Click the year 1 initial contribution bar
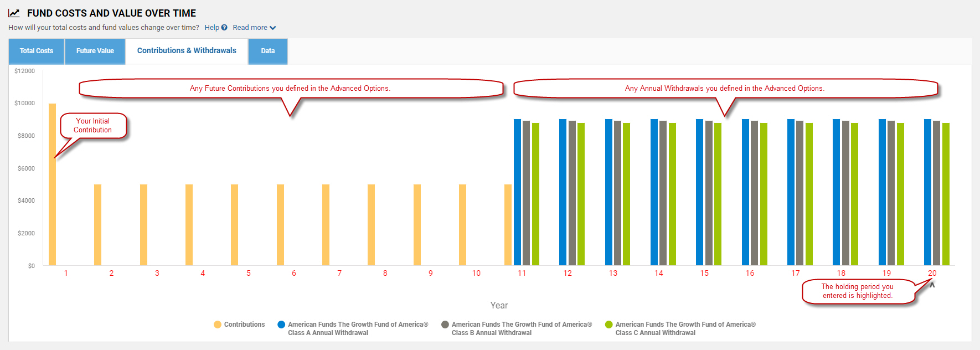The image size is (980, 350). click(x=53, y=184)
